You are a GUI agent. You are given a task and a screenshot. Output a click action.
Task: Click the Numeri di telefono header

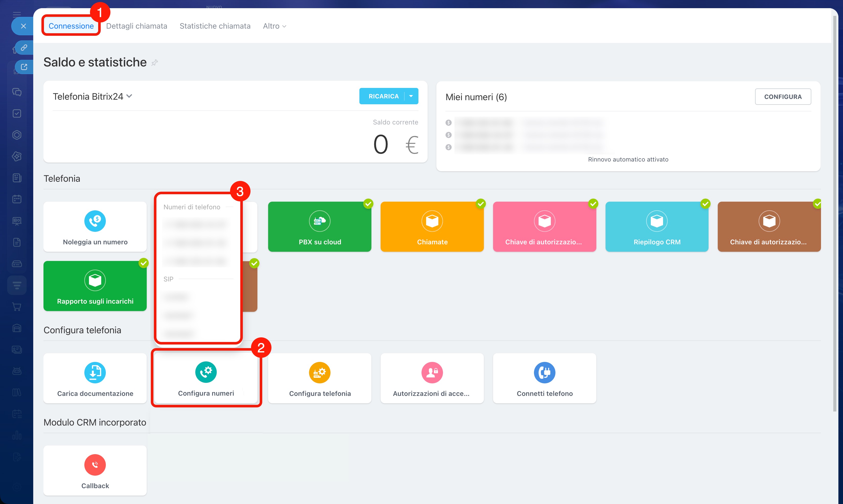click(x=192, y=207)
